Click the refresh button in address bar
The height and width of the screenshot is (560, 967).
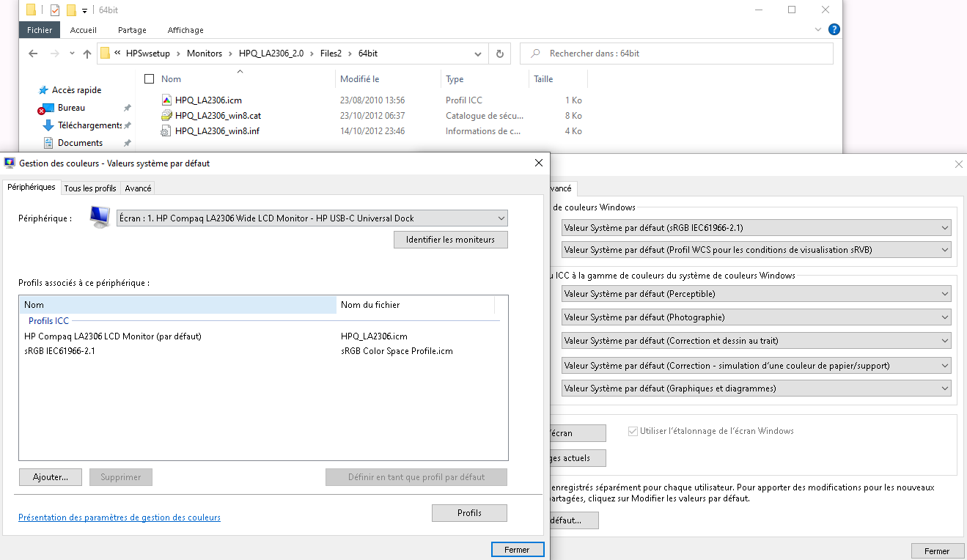pos(500,54)
